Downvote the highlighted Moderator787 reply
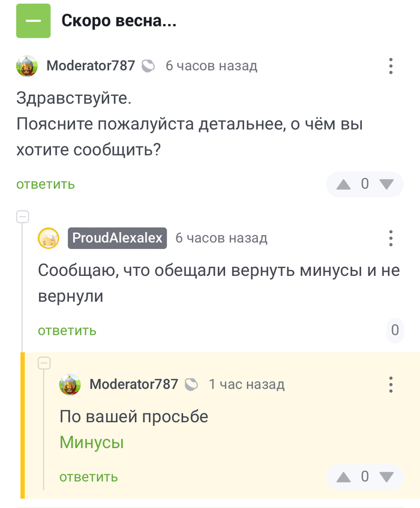Image resolution: width=420 pixels, height=508 pixels. (x=386, y=477)
